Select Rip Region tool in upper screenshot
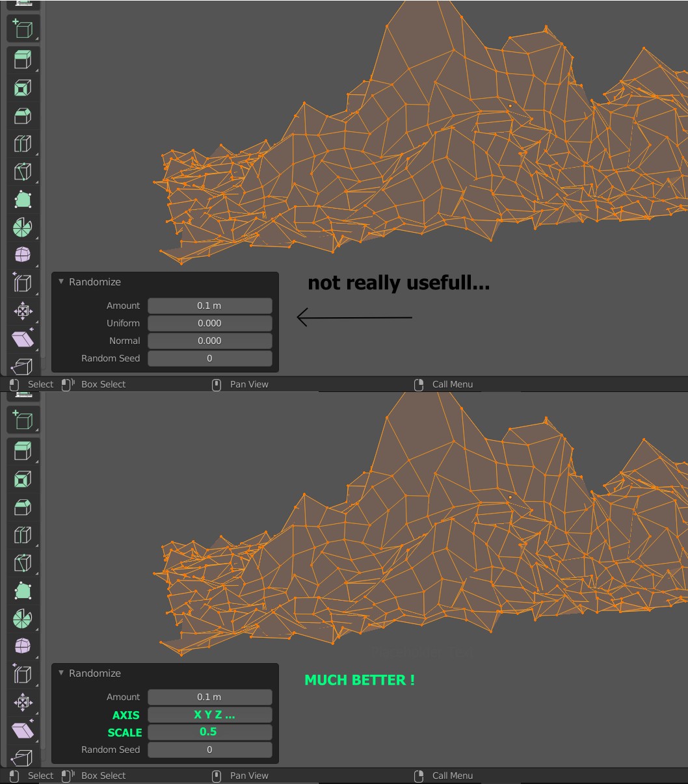688x784 pixels. pos(23,365)
